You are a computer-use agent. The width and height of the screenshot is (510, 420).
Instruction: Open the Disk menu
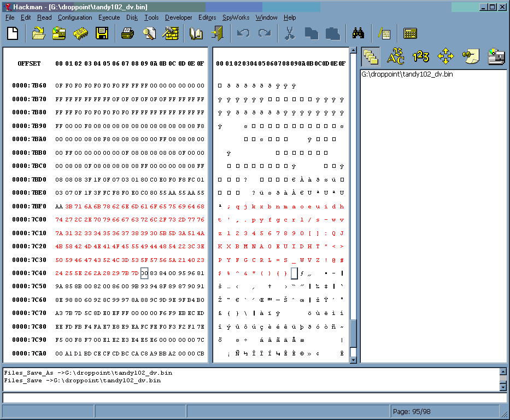coord(132,17)
